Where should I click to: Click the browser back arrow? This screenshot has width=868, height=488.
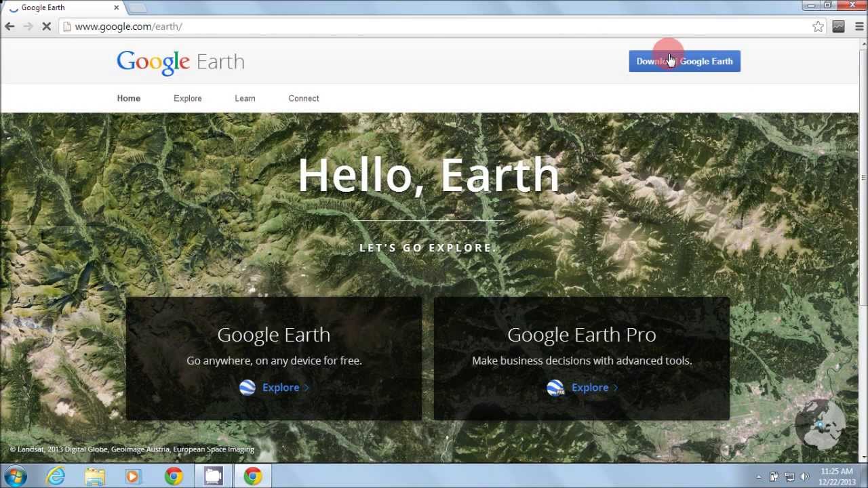(9, 26)
